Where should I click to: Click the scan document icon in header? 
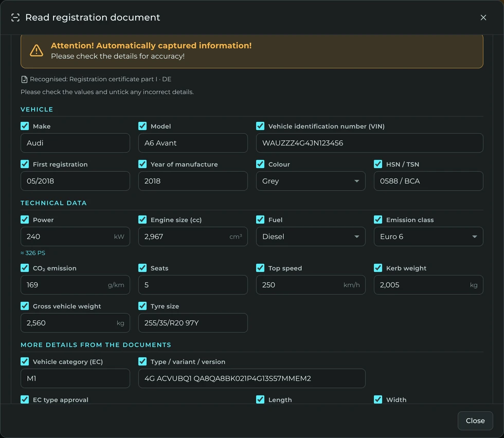coord(15,17)
